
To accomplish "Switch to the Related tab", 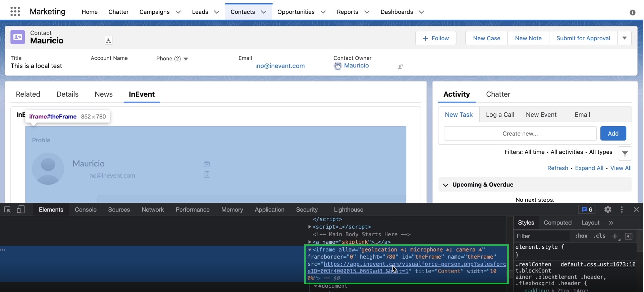I will [28, 94].
